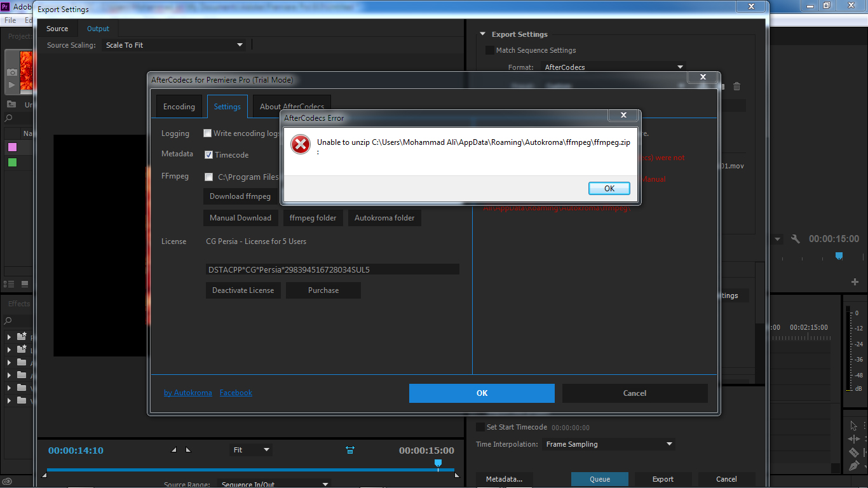The width and height of the screenshot is (868, 488).
Task: Cancel the AfterCodecs settings dialog
Action: (x=635, y=393)
